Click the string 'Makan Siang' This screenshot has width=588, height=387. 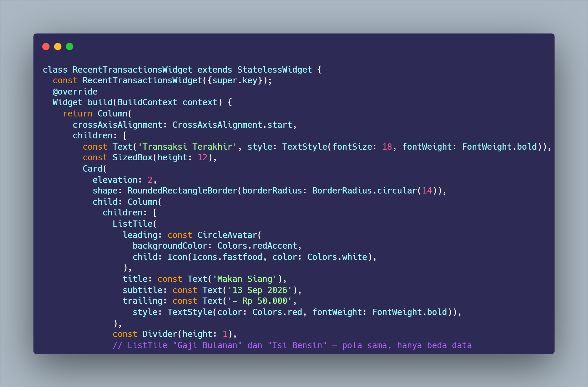(x=245, y=279)
